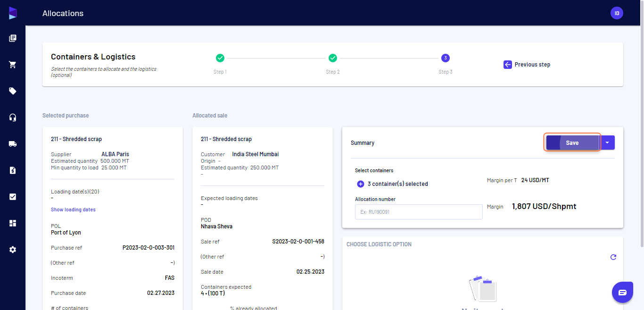Open the price tag sales icon

pos(13,91)
